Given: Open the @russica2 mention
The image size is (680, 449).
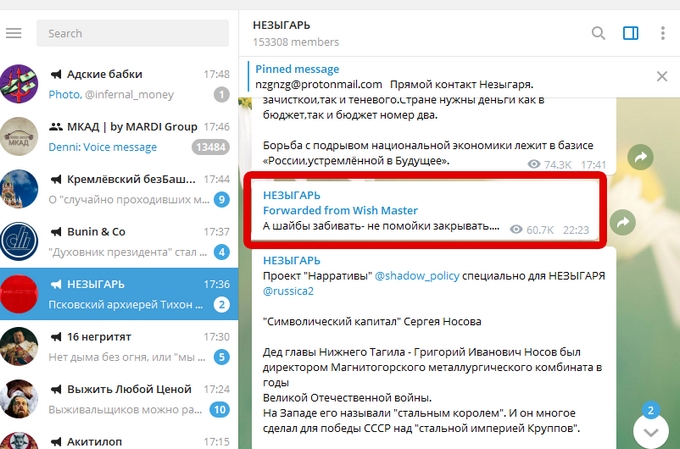Looking at the screenshot, I should click(x=288, y=291).
